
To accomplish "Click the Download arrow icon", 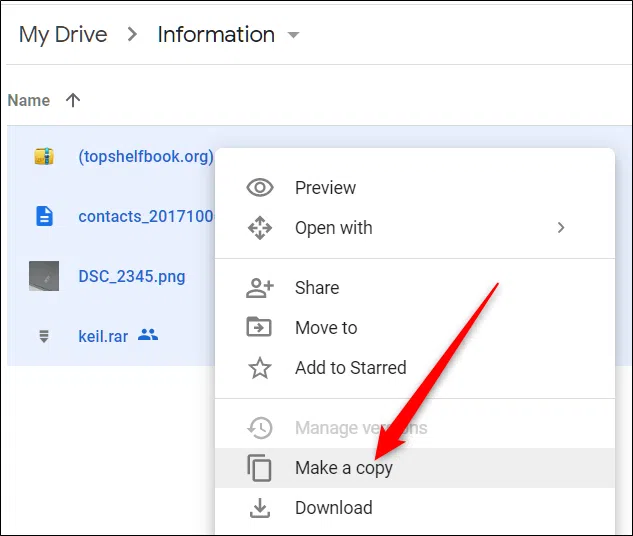I will coord(260,508).
